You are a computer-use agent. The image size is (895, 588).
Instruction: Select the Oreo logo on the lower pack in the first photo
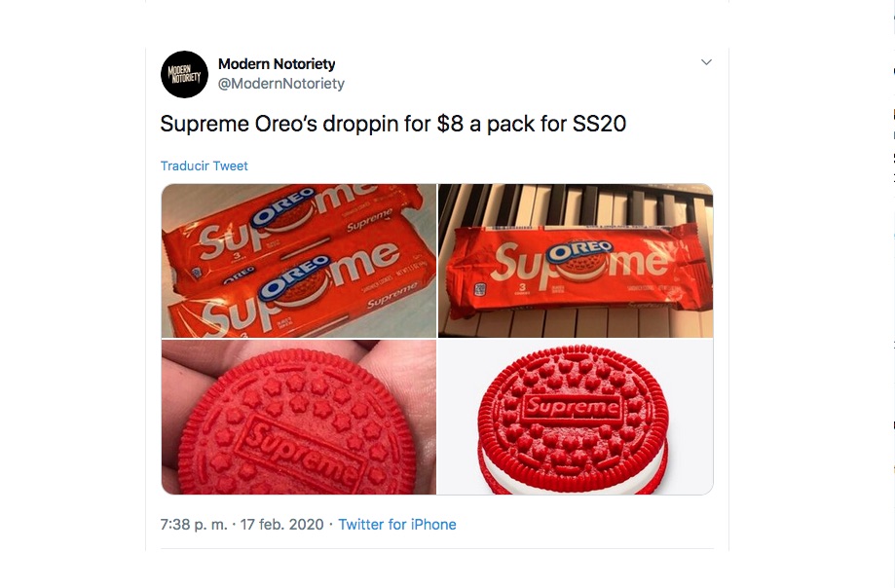coord(294,277)
